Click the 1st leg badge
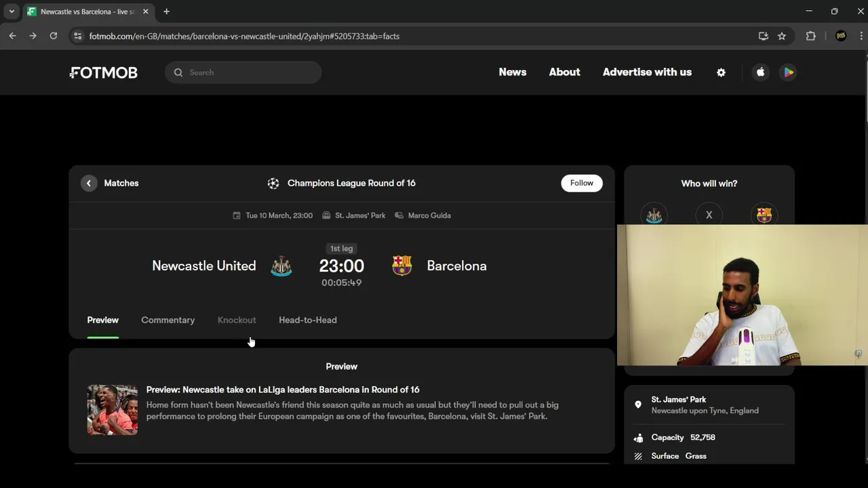Viewport: 868px width, 488px height. pyautogui.click(x=342, y=249)
